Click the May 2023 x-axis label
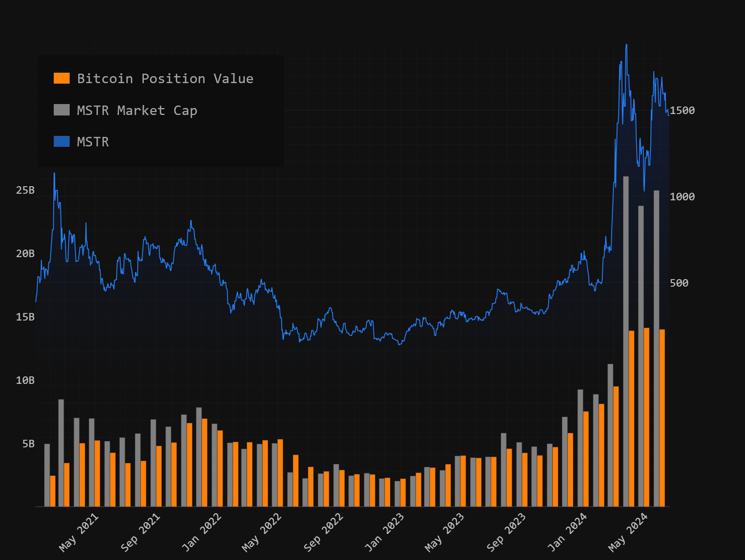745x560 pixels. [444, 532]
